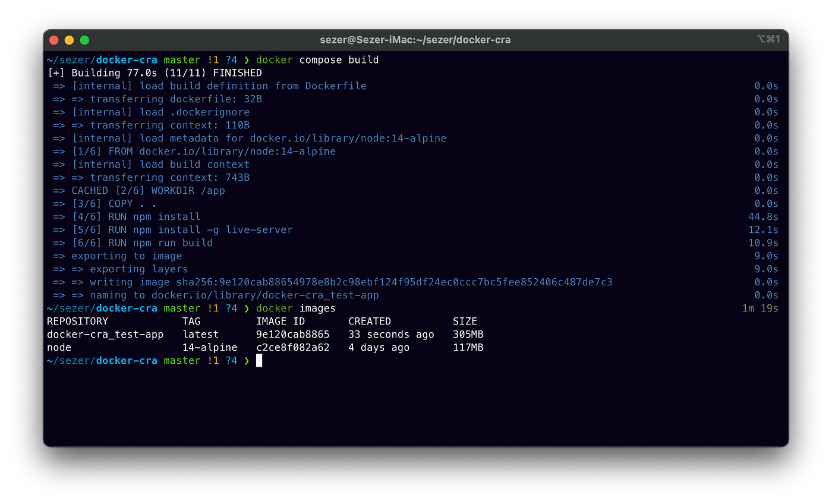The image size is (832, 504).
Task: Select the 'exporting to image' line
Action: tap(118, 256)
